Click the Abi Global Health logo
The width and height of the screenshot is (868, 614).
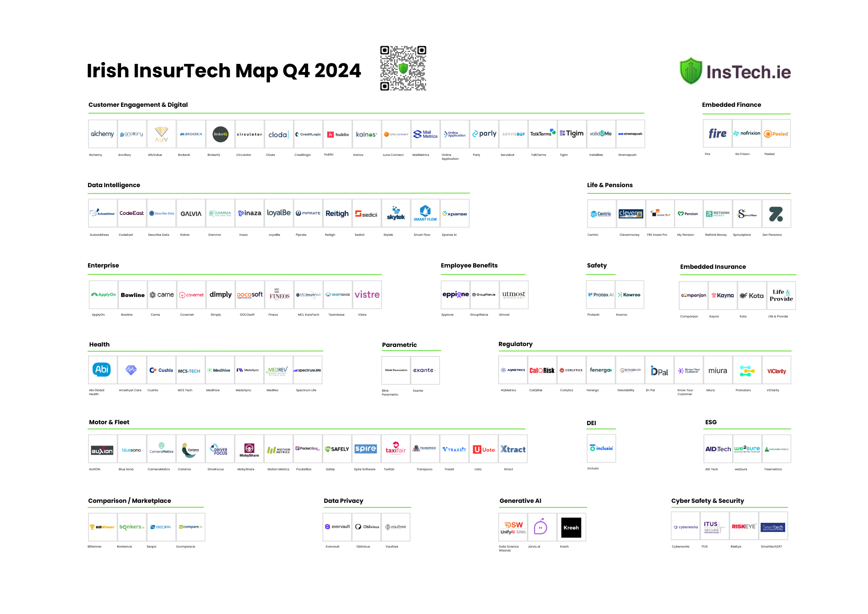pyautogui.click(x=102, y=370)
